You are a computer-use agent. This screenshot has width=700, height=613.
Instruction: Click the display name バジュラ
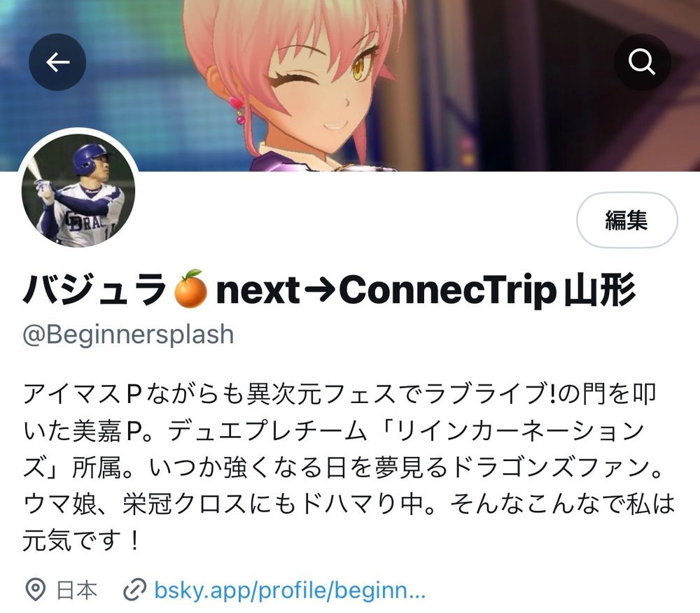pos(94,290)
